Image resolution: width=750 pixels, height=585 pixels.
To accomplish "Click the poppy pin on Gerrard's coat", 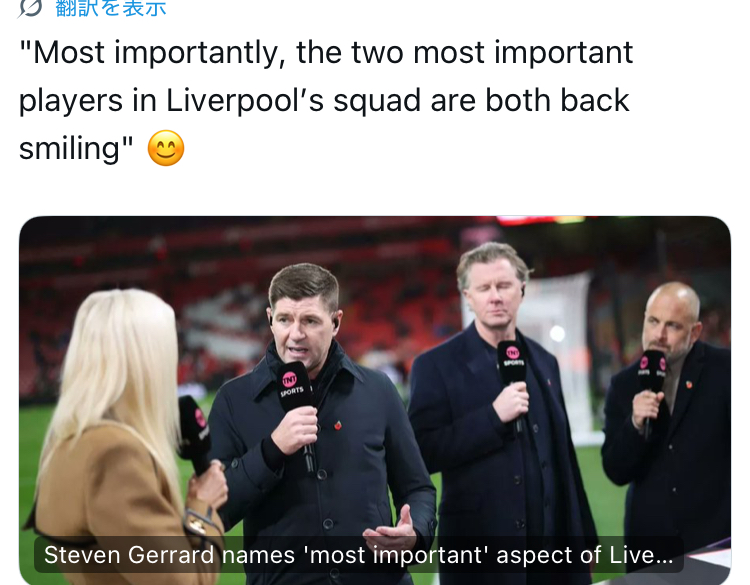I will 338,425.
